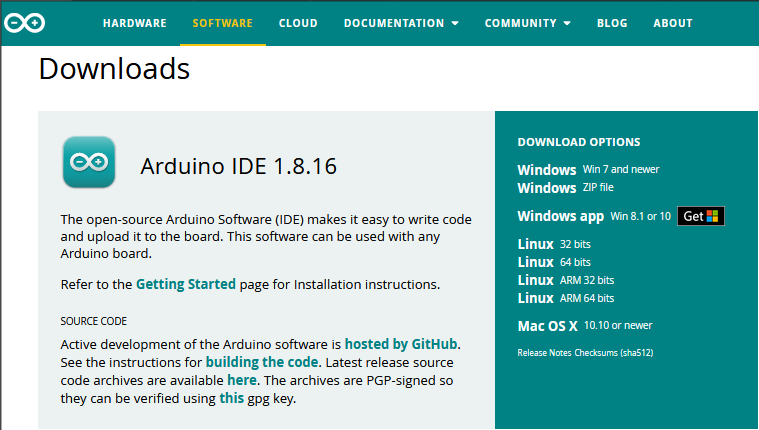
Task: Expand the Community dropdown
Action: click(528, 23)
